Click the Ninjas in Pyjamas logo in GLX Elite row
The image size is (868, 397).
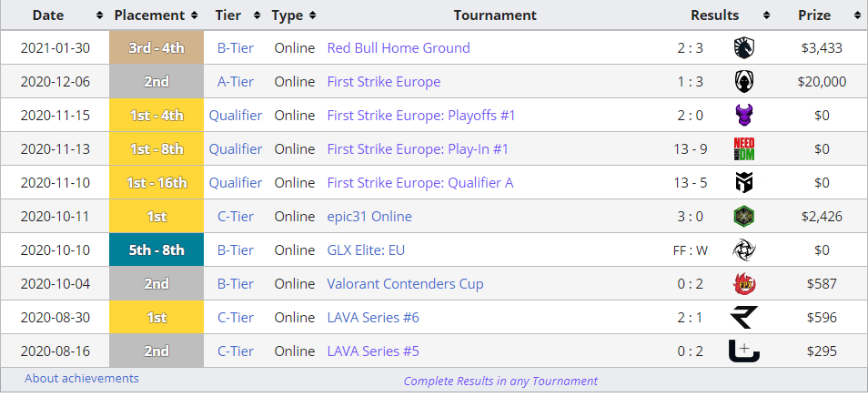tap(744, 250)
